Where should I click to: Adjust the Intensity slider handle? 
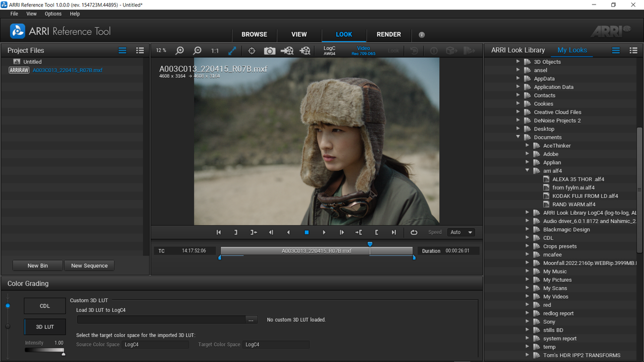(x=63, y=353)
